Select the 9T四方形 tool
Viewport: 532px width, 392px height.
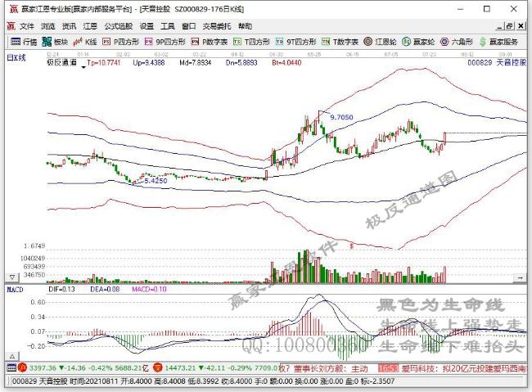pyautogui.click(x=295, y=42)
